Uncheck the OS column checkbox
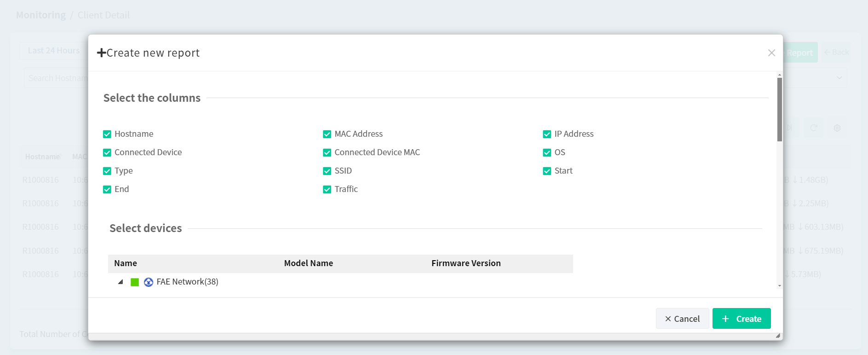Viewport: 868px width, 355px height. click(x=547, y=152)
